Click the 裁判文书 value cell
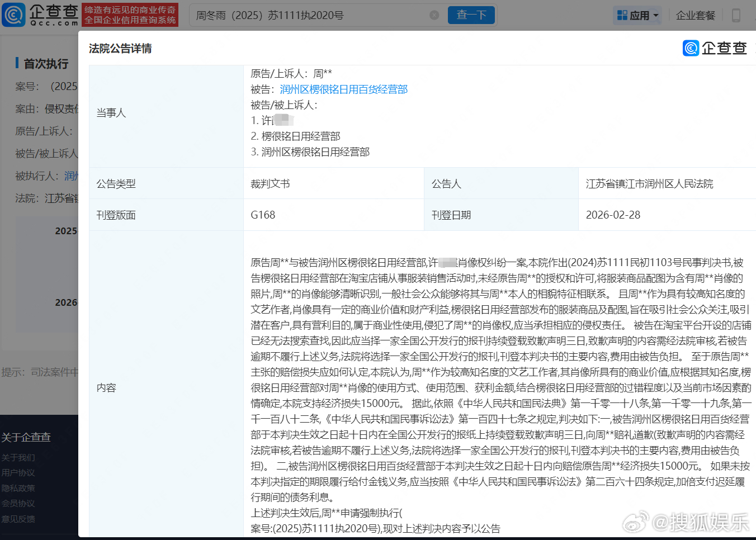The image size is (756, 540). click(334, 183)
